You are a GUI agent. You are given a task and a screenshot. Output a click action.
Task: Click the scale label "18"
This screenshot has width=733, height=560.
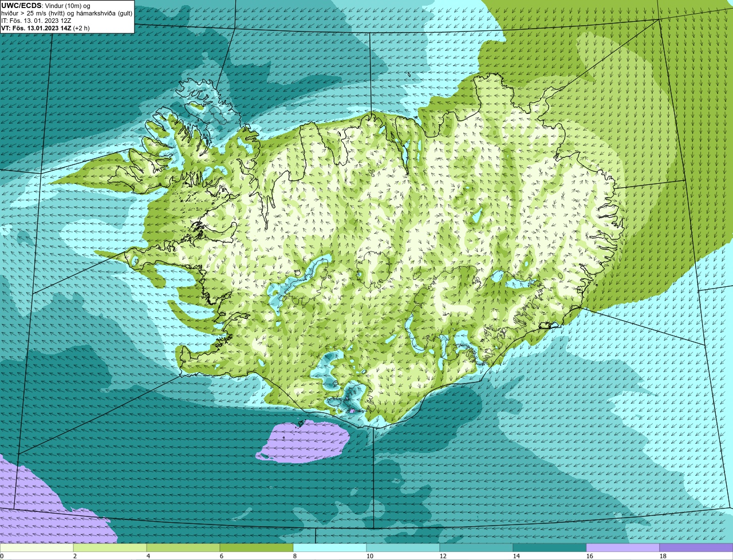coord(663,556)
